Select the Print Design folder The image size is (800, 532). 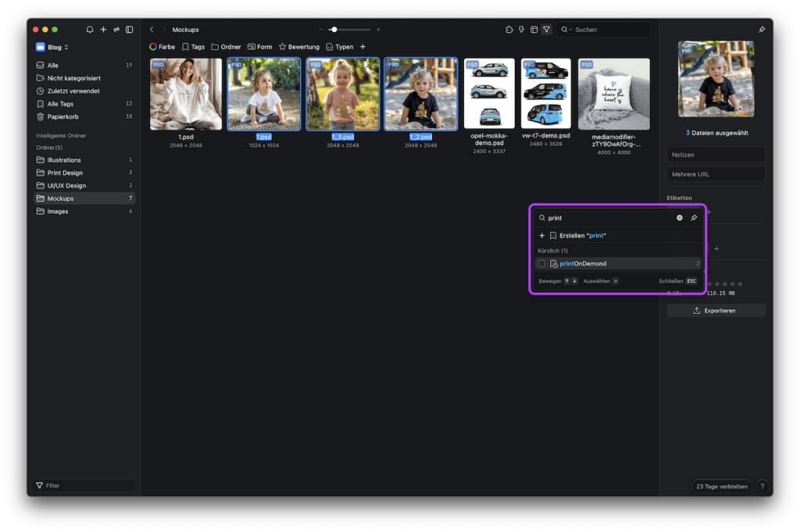[x=84, y=173]
